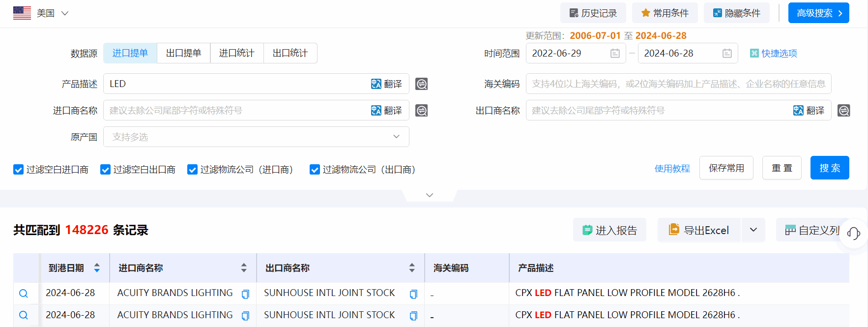Open the customer service headset icon
868x327 pixels.
click(853, 233)
